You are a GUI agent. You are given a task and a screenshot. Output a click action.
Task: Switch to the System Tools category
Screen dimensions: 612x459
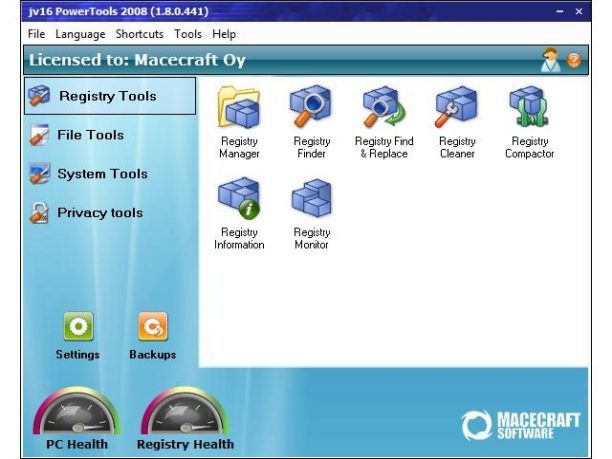[x=89, y=174]
